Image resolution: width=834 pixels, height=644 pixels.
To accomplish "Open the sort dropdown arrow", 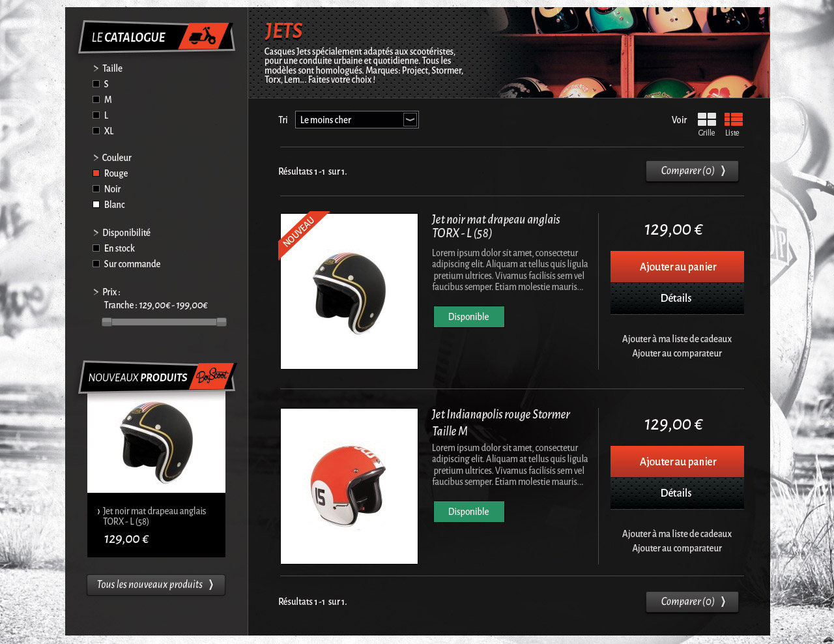I will point(410,120).
